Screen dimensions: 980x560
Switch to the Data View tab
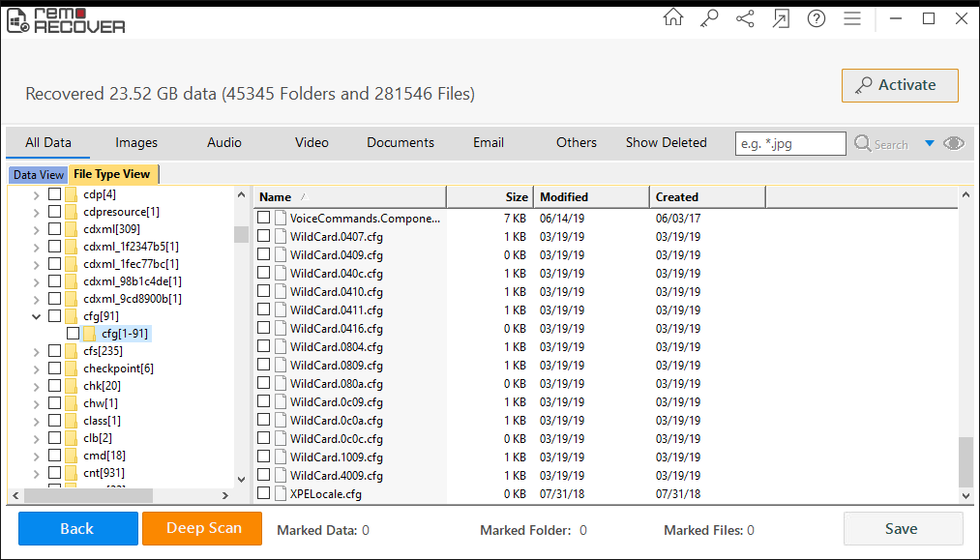pyautogui.click(x=39, y=175)
